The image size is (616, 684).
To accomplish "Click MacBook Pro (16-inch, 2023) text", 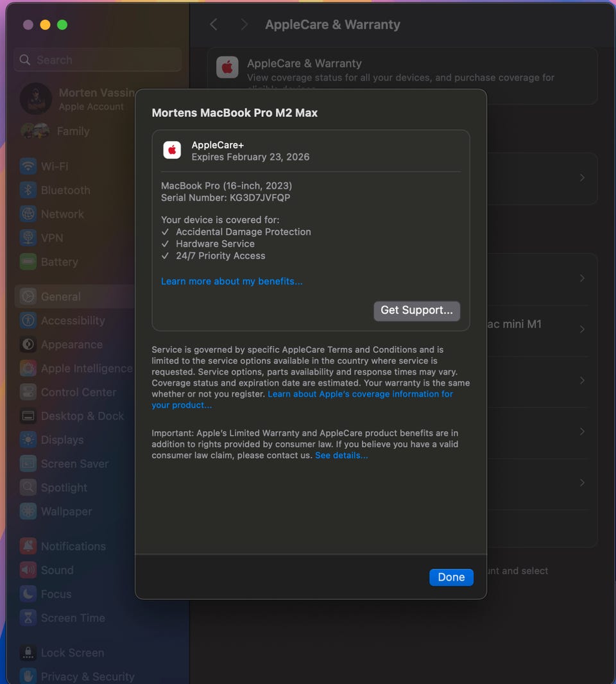I will [227, 186].
